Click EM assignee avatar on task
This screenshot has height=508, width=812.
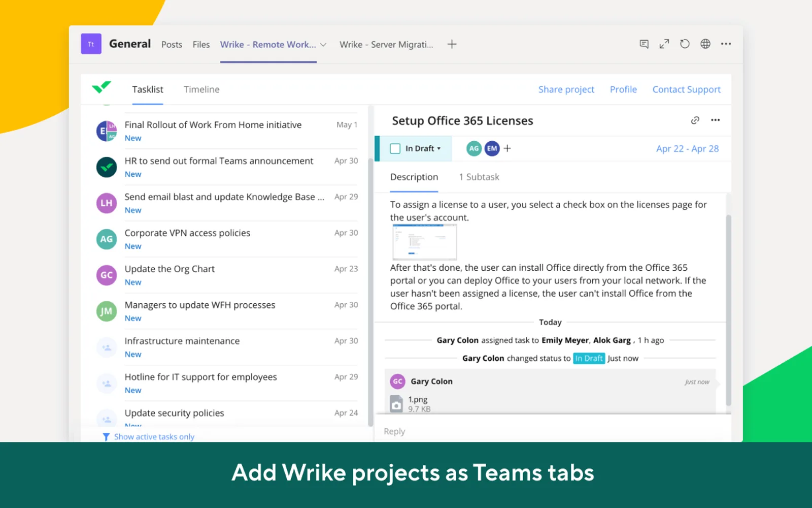(x=492, y=148)
